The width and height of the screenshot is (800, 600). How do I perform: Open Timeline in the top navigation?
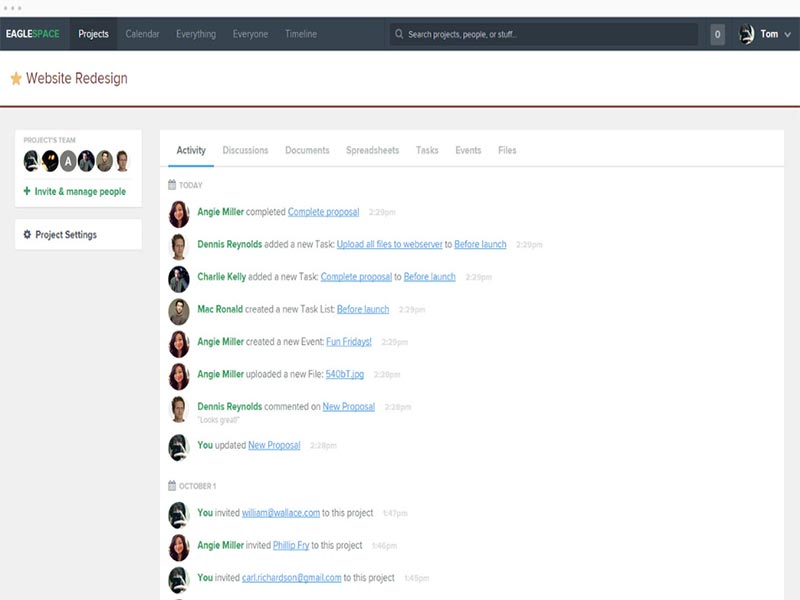point(301,34)
